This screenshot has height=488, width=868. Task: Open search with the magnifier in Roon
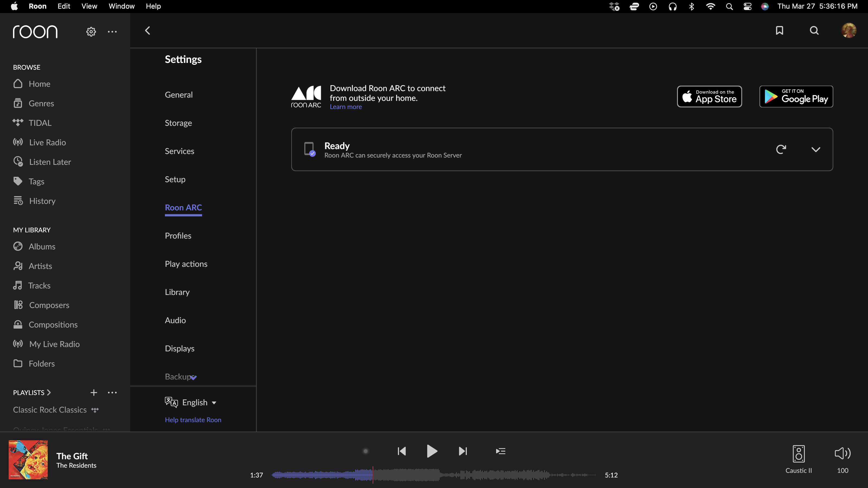pos(814,30)
